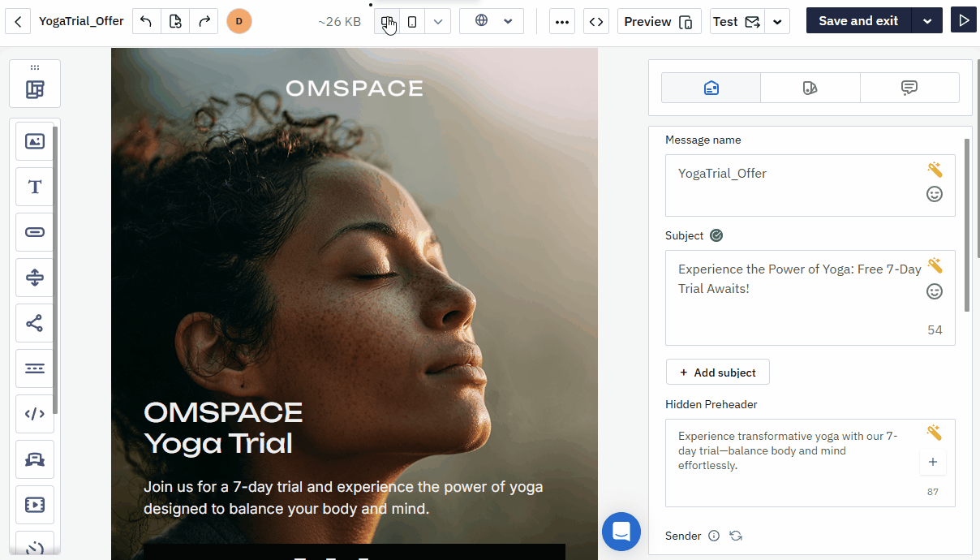Viewport: 980px width, 560px height.
Task: Select the Text block in left sidebar
Action: coord(35,187)
